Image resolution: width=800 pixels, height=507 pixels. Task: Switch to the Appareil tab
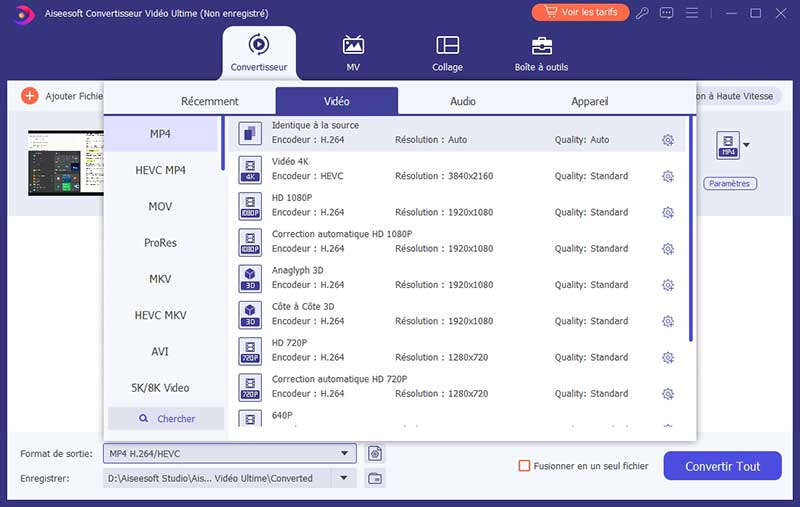coord(590,101)
